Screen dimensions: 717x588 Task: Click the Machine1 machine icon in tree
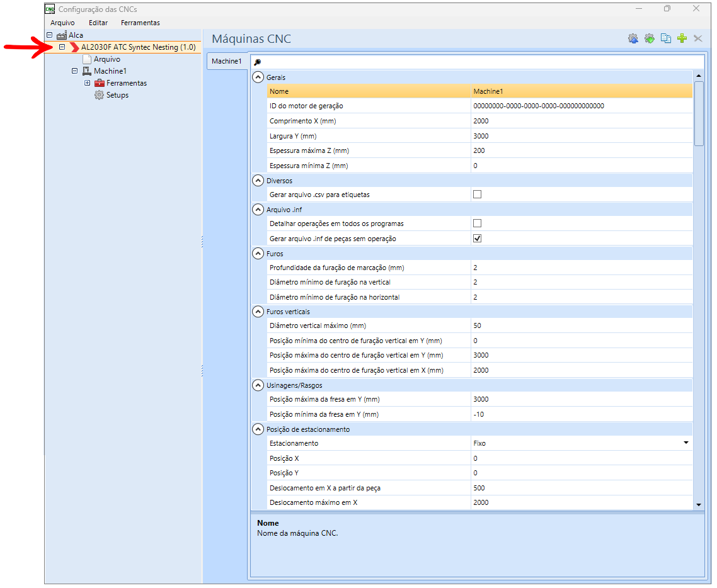click(x=87, y=71)
